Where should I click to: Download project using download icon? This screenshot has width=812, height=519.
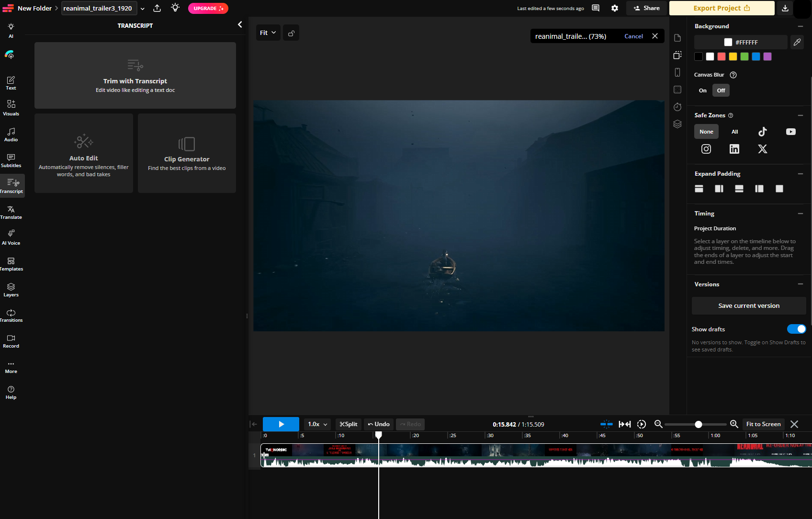tap(785, 8)
